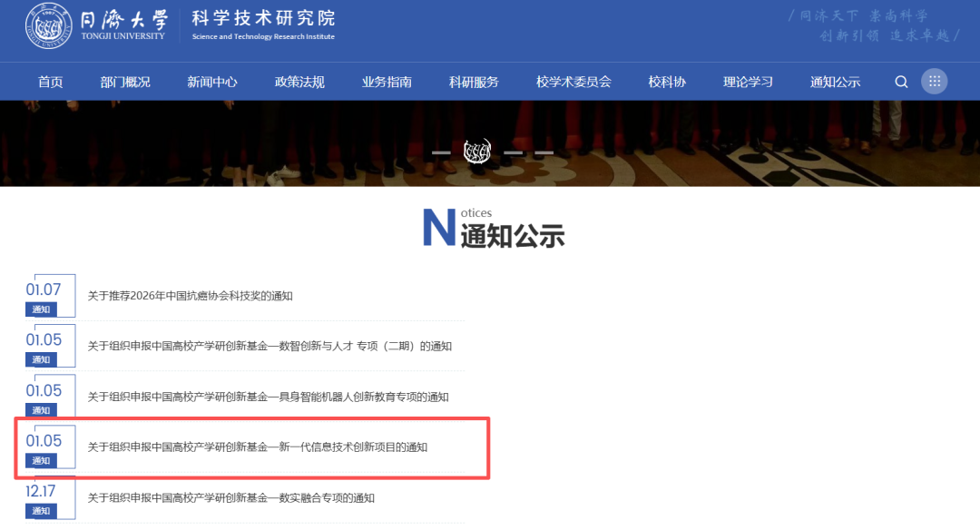Viewport: 980px width, 530px height.
Task: Click the circular logo in the banner carousel
Action: click(475, 152)
